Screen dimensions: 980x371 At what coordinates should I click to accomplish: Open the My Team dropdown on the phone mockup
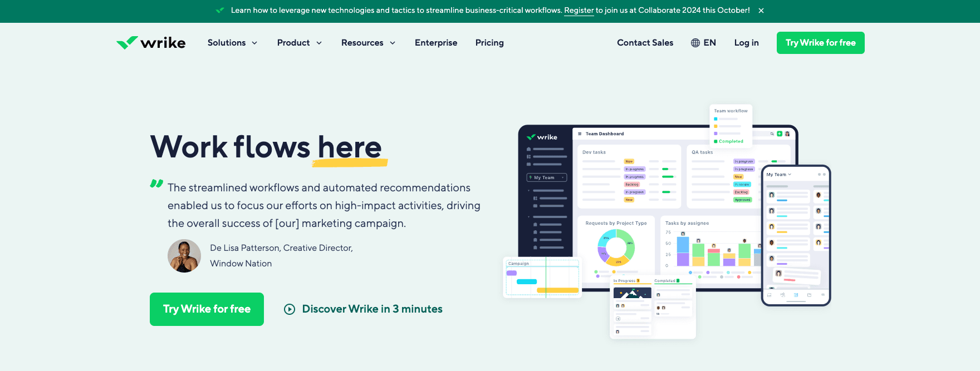pos(779,175)
